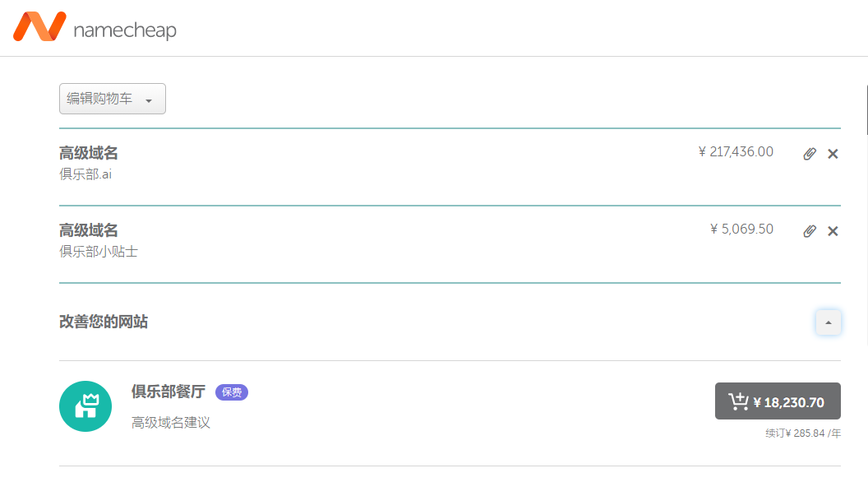Click the paperclip icon for 俱乐部.ai
868x482 pixels.
point(810,154)
